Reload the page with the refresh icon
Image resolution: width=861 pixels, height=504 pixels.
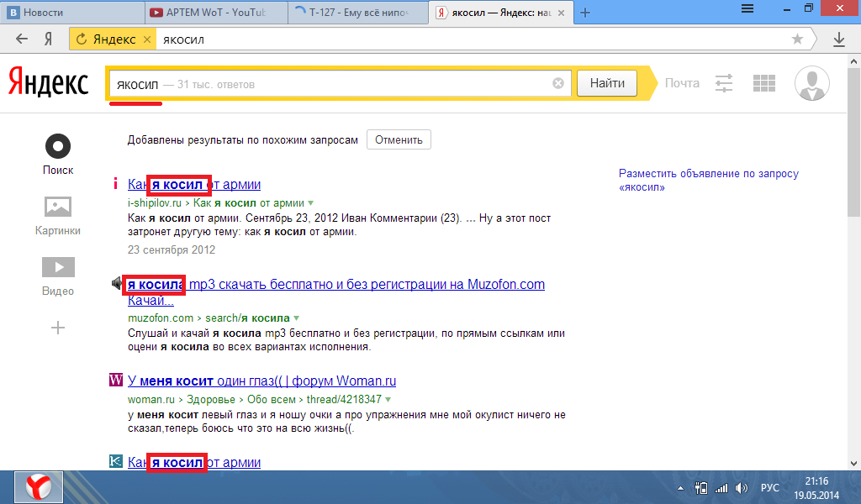[82, 39]
